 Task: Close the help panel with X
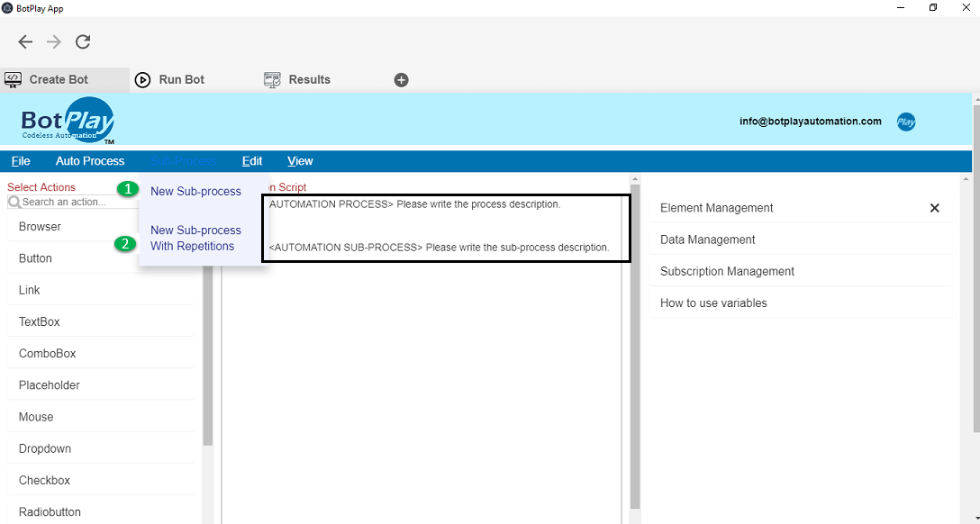[x=934, y=208]
